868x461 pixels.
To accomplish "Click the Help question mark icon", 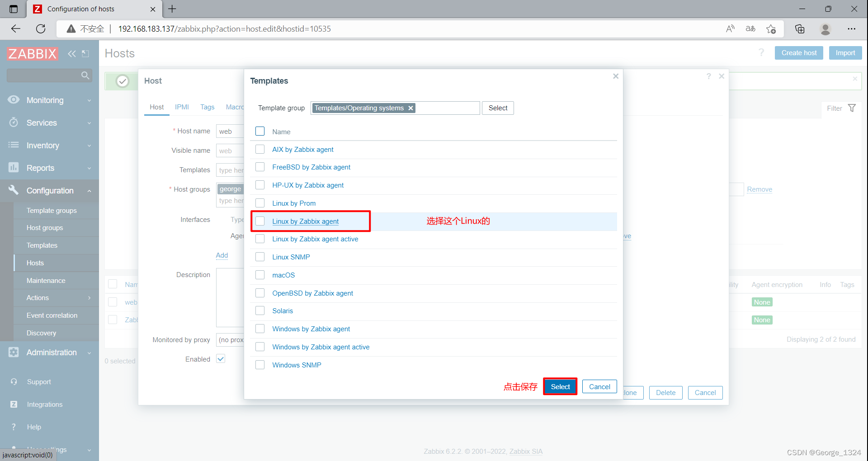I will (14, 427).
